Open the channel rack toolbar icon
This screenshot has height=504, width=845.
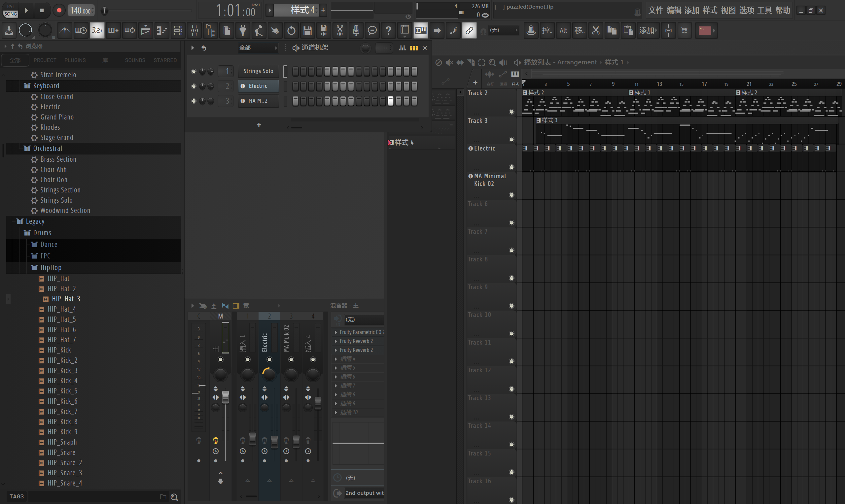pos(178,31)
